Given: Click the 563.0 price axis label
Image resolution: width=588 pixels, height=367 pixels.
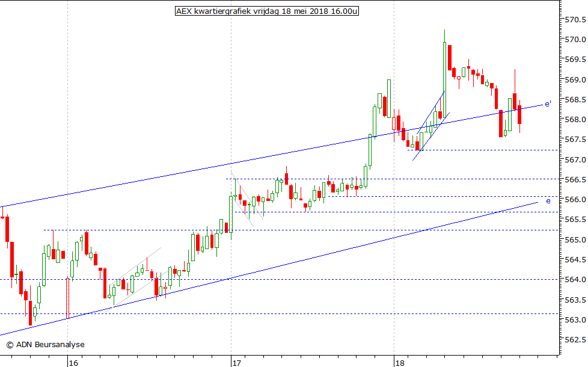Looking at the screenshot, I should (575, 319).
